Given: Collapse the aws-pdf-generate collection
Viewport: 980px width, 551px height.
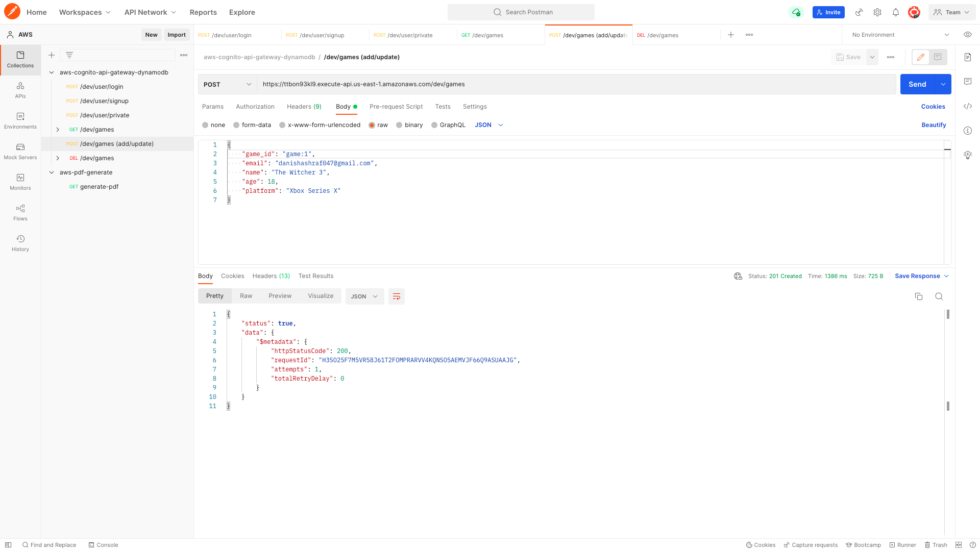Looking at the screenshot, I should click(52, 172).
